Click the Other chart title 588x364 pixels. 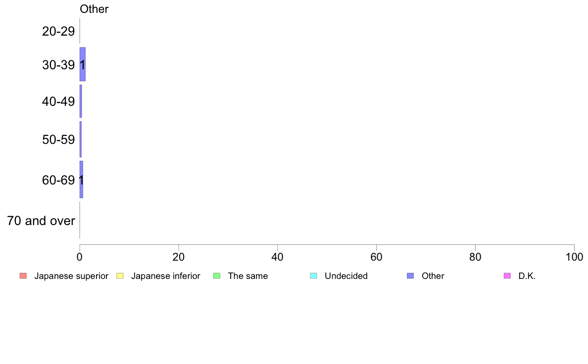click(x=94, y=9)
